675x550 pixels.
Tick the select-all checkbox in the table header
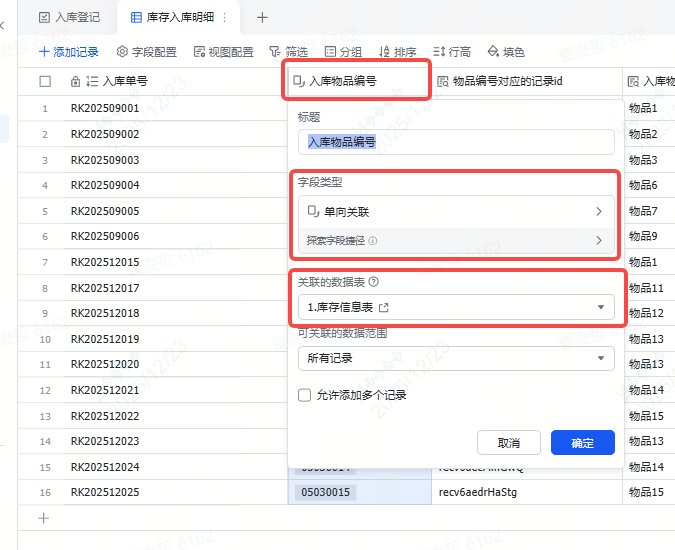point(45,81)
